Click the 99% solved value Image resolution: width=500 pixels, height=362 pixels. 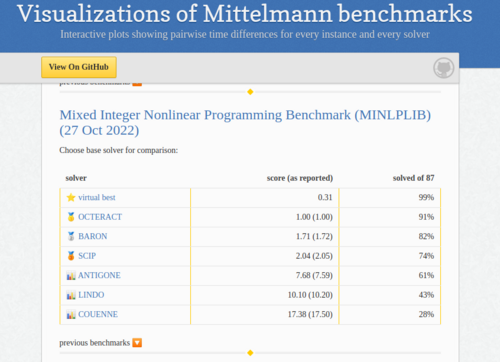pyautogui.click(x=426, y=197)
